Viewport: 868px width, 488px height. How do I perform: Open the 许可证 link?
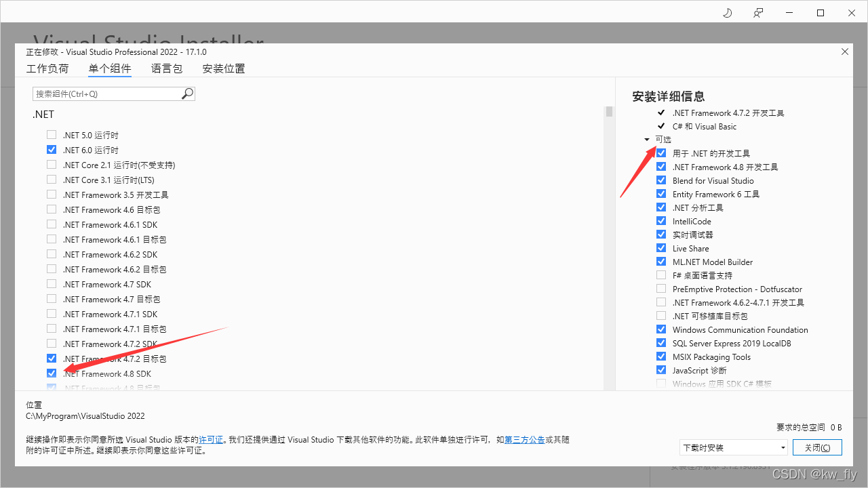[211, 440]
